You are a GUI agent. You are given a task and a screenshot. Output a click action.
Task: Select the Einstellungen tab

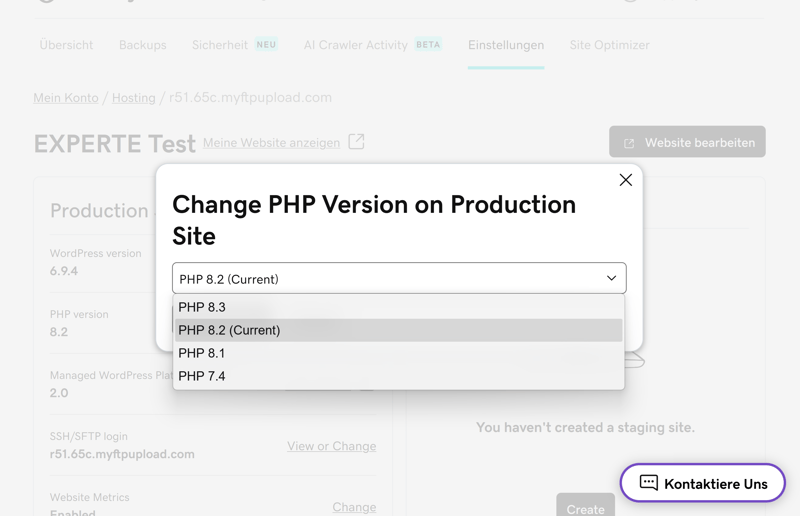point(506,45)
